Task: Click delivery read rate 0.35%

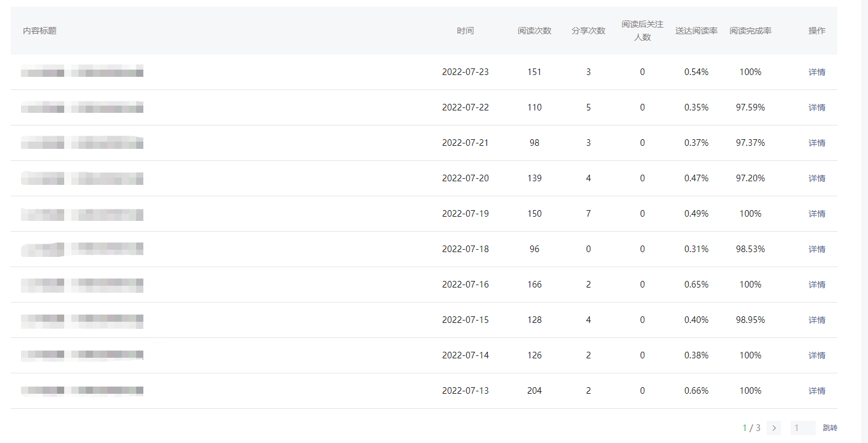Action: pos(696,107)
